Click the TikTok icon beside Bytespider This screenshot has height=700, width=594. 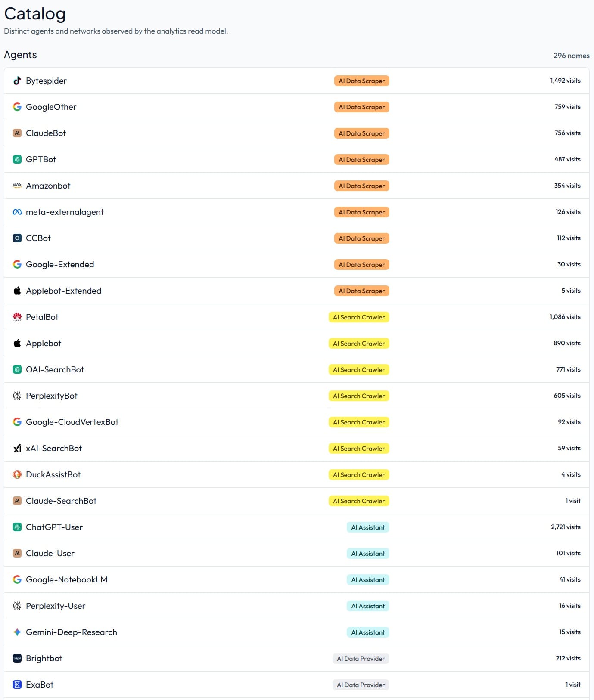click(x=17, y=81)
